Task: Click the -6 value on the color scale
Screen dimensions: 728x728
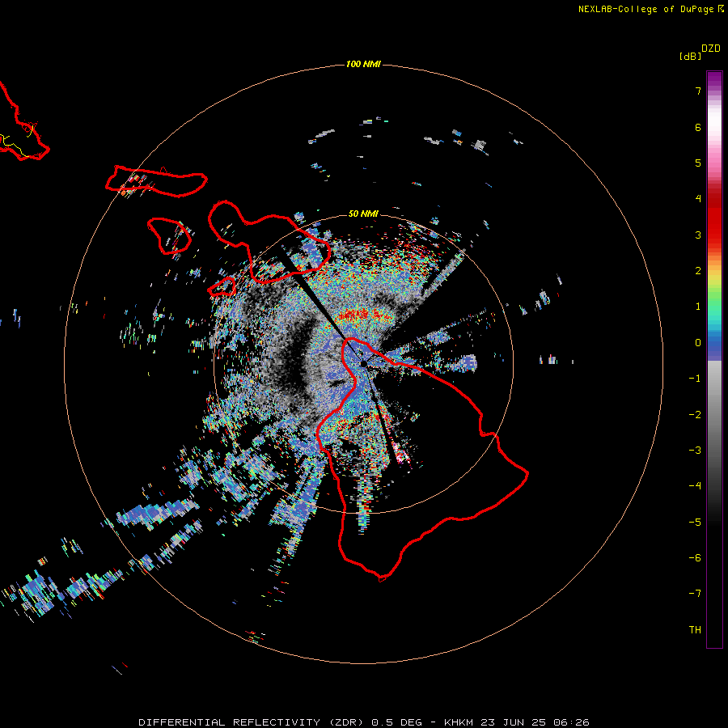Action: 695,558
